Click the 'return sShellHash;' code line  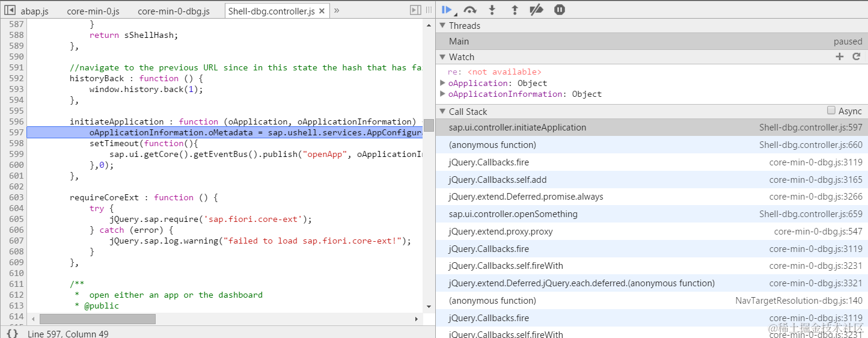134,35
